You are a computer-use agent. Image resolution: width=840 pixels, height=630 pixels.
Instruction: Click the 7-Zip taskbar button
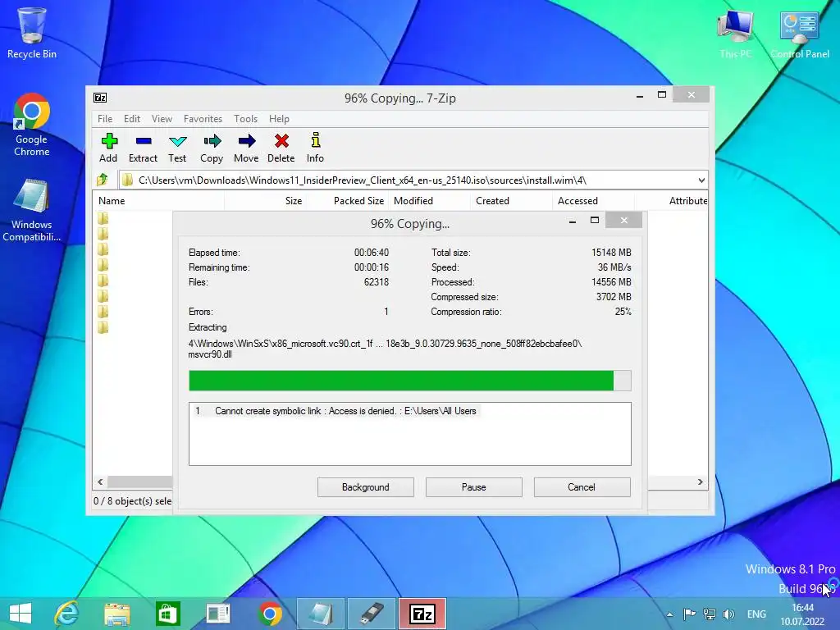click(422, 614)
